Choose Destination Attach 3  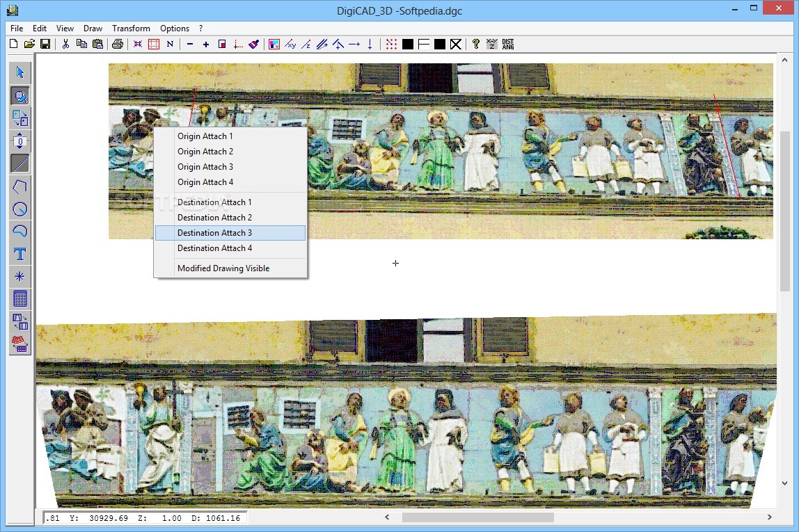point(230,233)
